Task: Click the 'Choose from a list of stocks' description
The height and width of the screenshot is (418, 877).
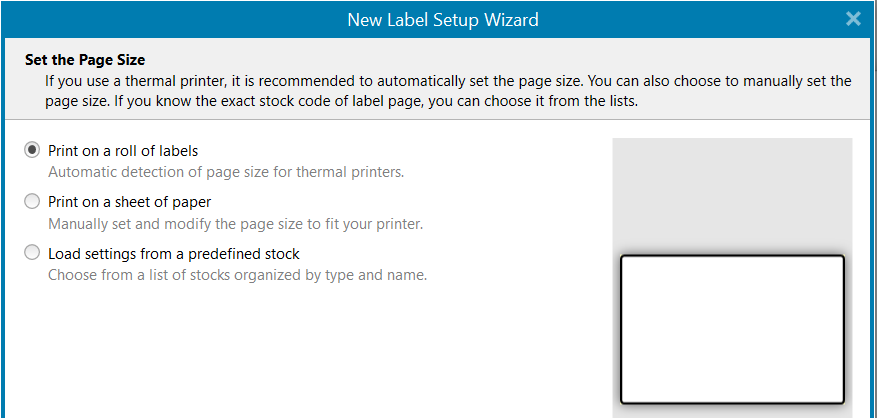Action: (238, 275)
